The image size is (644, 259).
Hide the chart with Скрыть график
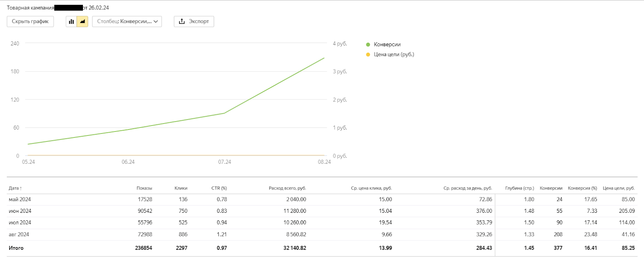point(30,22)
